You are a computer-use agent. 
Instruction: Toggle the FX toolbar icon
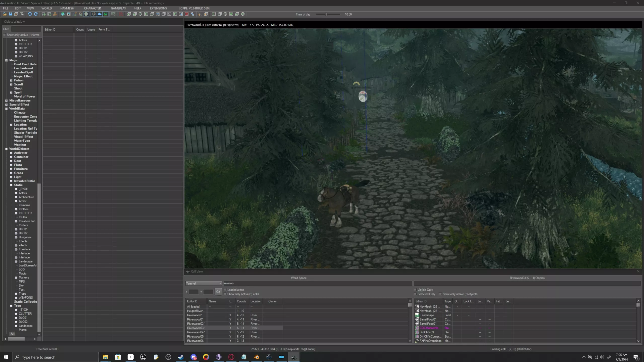tap(80, 14)
